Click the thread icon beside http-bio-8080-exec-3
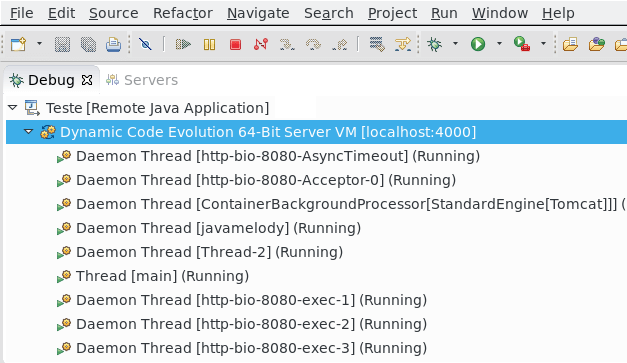 coord(64,348)
